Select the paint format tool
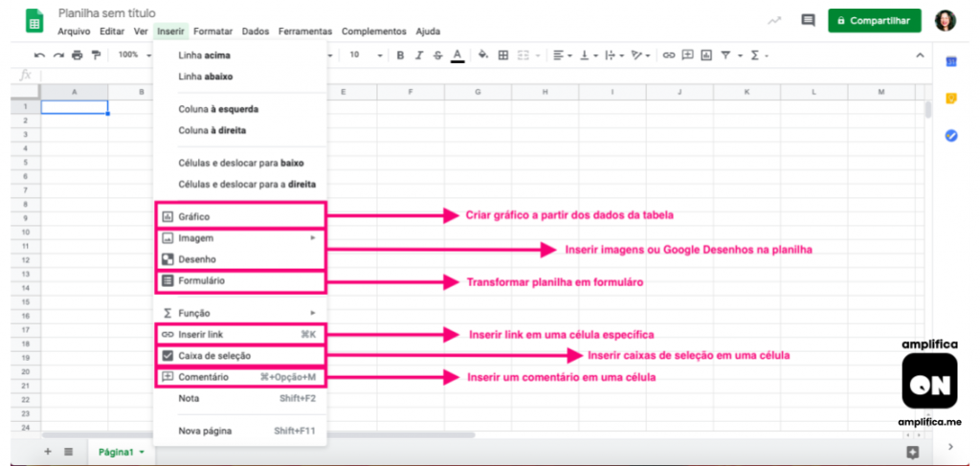Image resolution: width=980 pixels, height=466 pixels. pyautogui.click(x=95, y=55)
